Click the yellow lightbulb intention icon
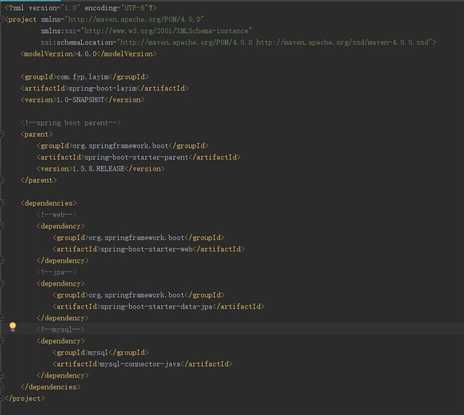The width and height of the screenshot is (464, 415). (13, 326)
